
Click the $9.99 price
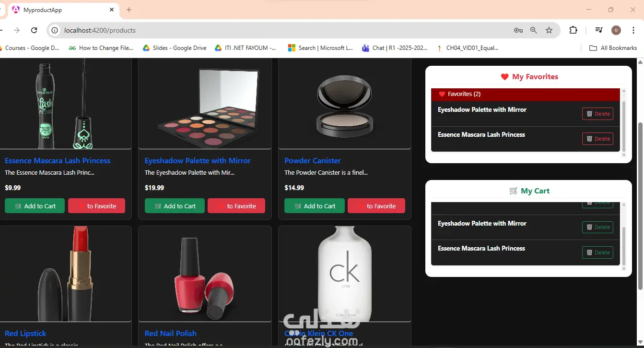(x=12, y=188)
